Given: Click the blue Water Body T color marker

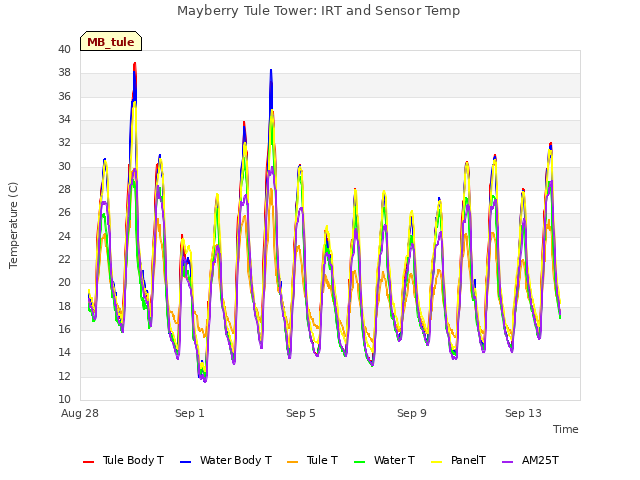Looking at the screenshot, I should 185,462.
